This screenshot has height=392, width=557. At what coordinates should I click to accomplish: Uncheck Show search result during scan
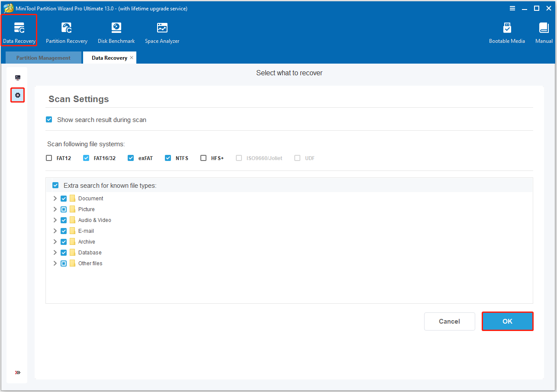pyautogui.click(x=49, y=119)
